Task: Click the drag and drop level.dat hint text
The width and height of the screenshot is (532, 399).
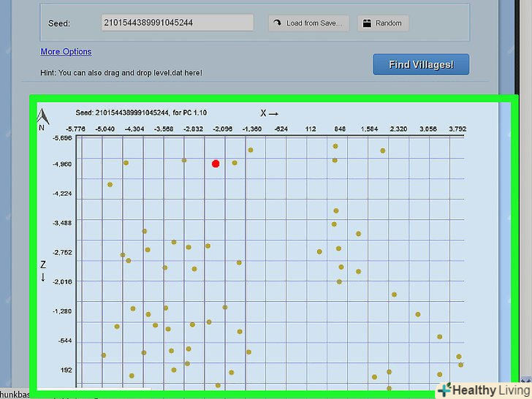Action: [x=121, y=73]
